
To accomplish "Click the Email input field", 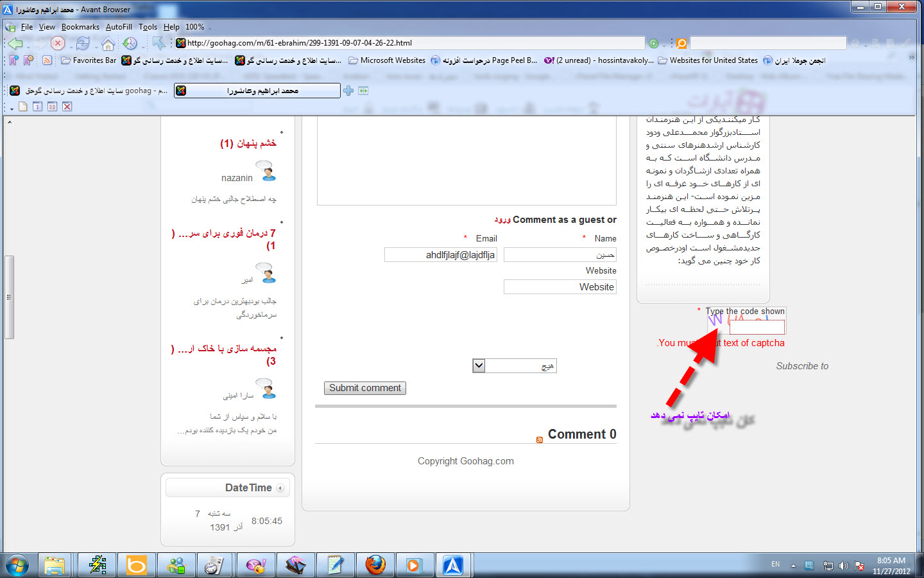I will (441, 255).
